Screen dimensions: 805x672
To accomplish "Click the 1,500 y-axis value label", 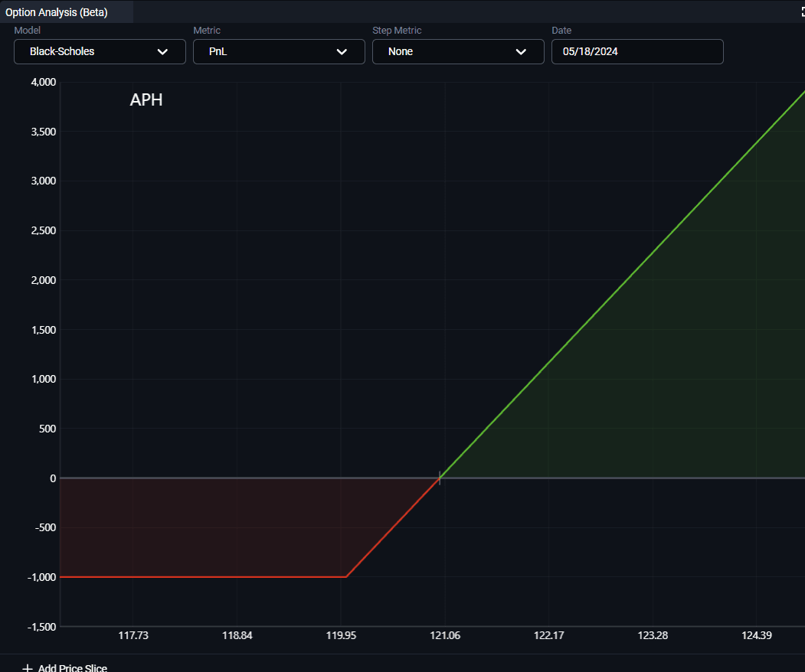I will tap(44, 330).
